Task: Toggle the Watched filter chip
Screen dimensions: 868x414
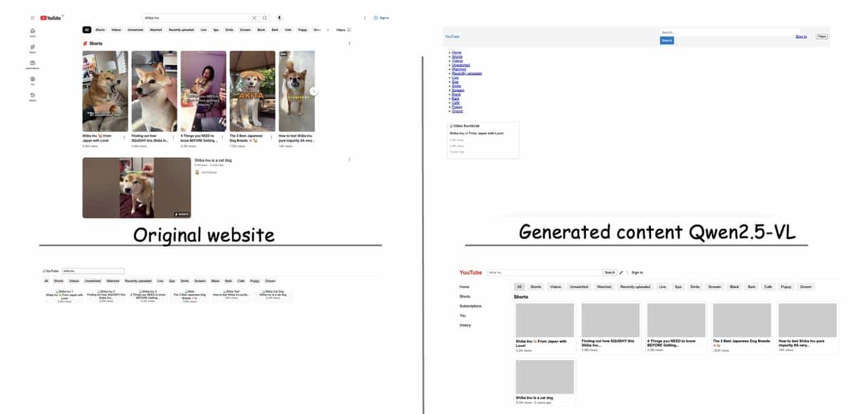Action: pyautogui.click(x=157, y=30)
